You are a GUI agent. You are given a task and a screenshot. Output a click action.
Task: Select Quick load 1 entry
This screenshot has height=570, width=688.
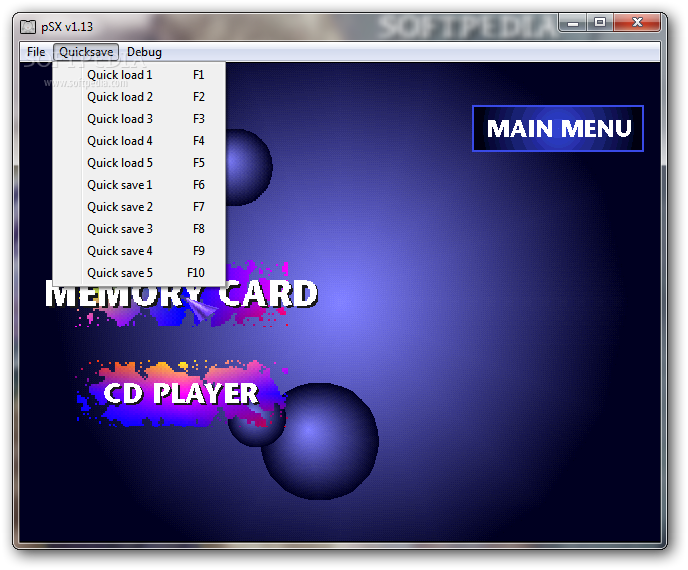tap(139, 75)
